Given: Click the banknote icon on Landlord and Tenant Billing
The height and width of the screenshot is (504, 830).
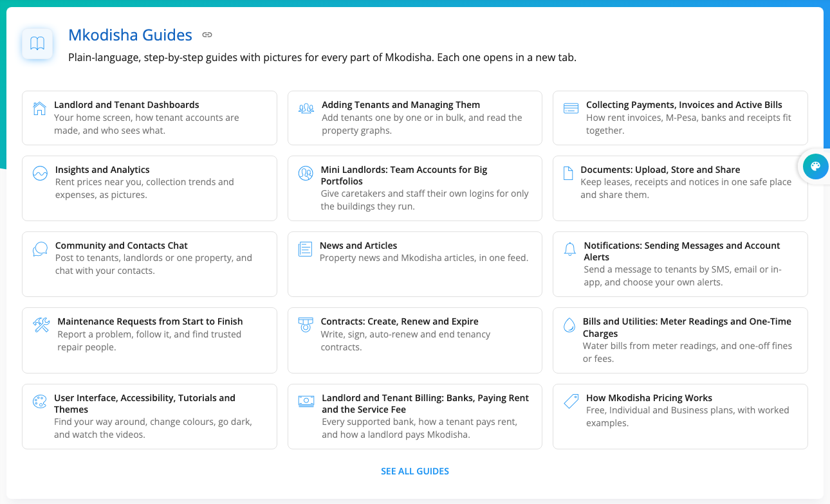Looking at the screenshot, I should pos(306,402).
